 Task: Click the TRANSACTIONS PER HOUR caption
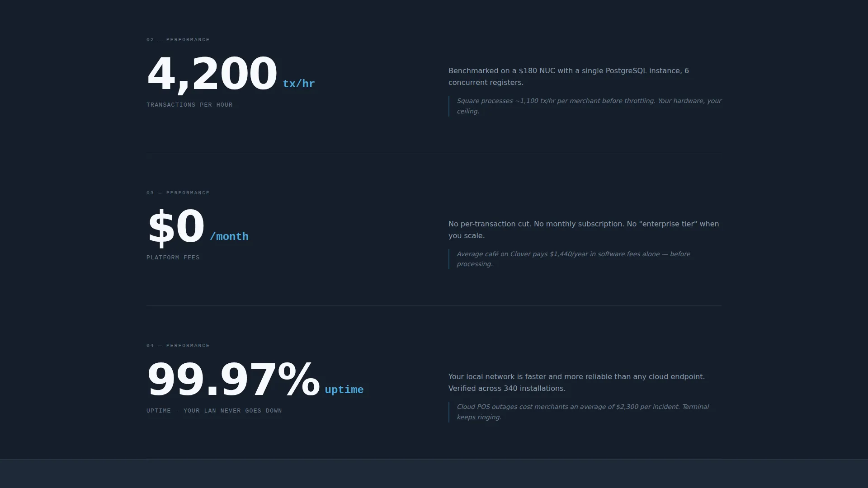[x=189, y=105]
